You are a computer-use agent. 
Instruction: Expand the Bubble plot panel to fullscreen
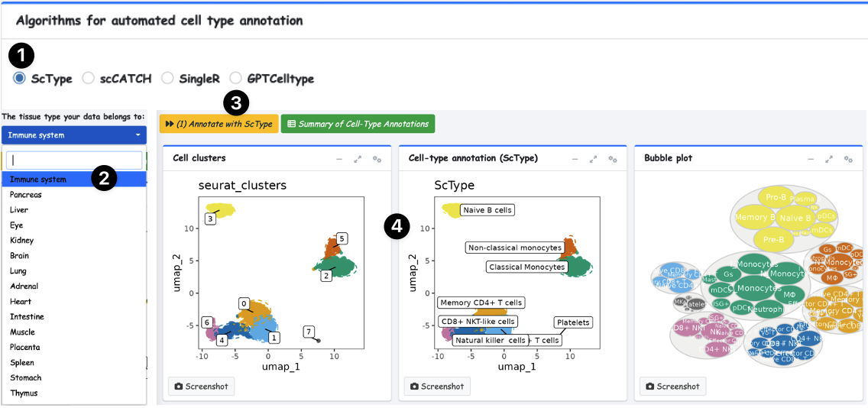[829, 159]
